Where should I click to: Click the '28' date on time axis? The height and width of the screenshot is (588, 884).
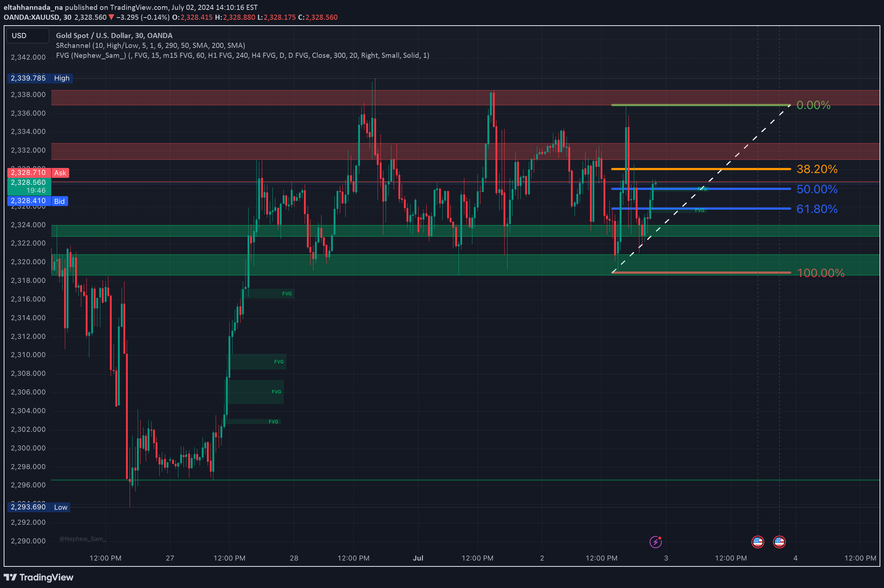[x=294, y=558]
